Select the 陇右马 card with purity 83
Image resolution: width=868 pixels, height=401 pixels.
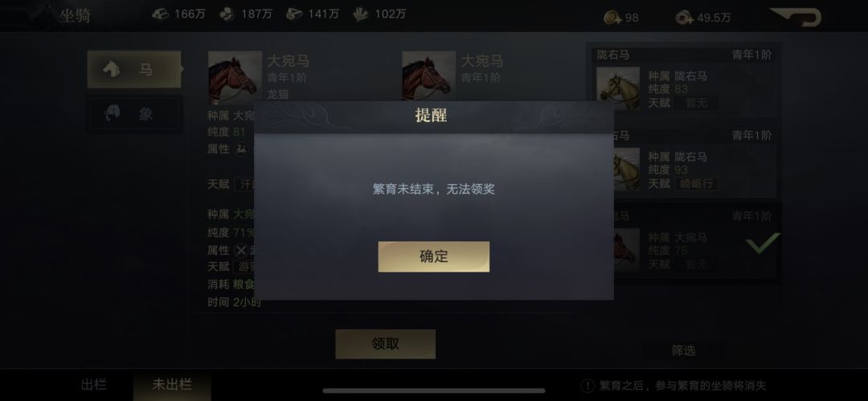(683, 82)
